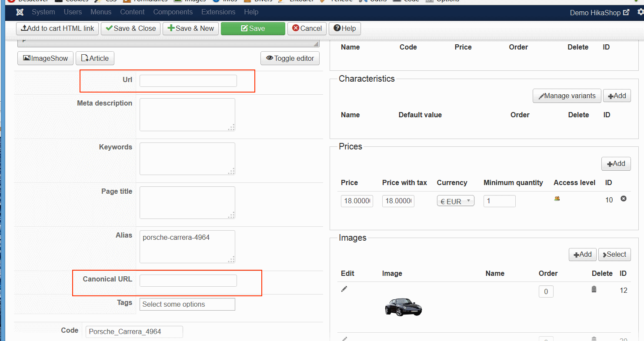The width and height of the screenshot is (644, 341).
Task: Click the green Save button
Action: (253, 29)
